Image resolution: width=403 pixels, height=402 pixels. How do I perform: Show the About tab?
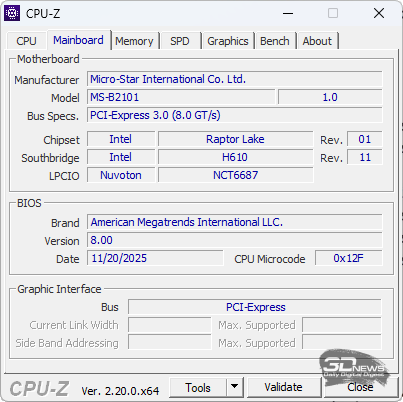click(317, 41)
